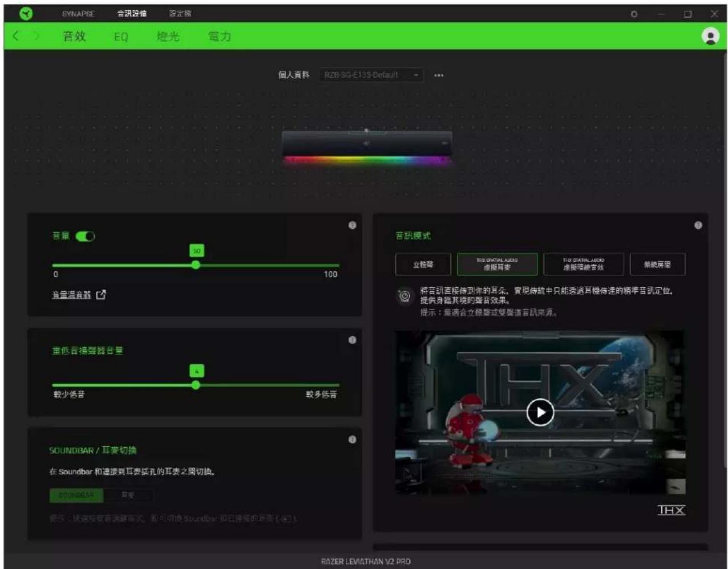Click the spatial audio icon beside description
The image size is (728, 569).
point(404,296)
